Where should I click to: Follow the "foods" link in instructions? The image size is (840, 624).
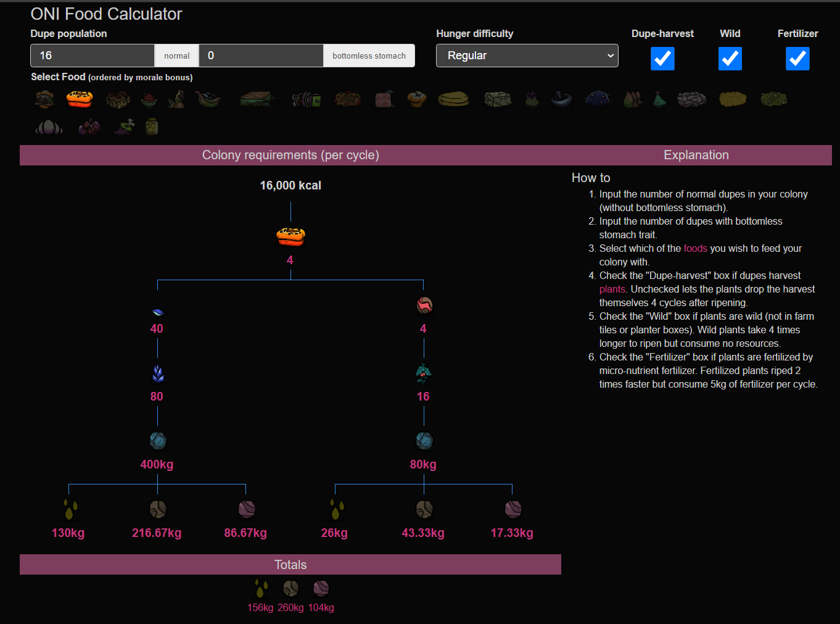(695, 248)
